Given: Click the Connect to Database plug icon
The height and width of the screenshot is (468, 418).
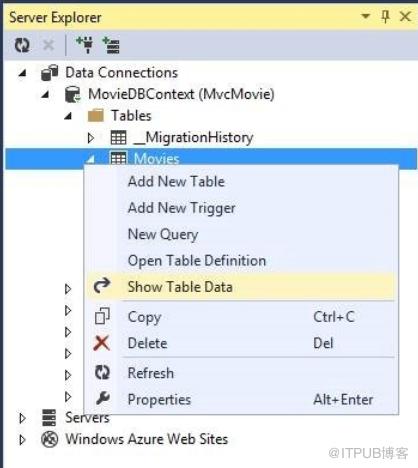Looking at the screenshot, I should pyautogui.click(x=85, y=45).
